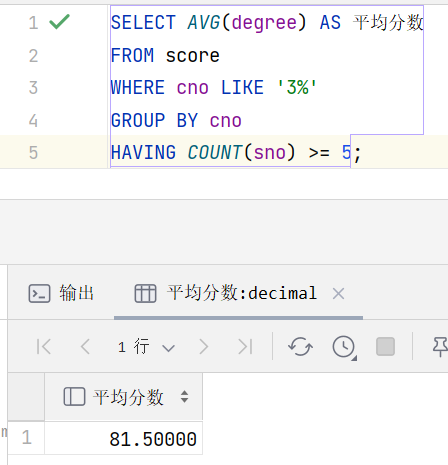Go to next page of results

[203, 347]
